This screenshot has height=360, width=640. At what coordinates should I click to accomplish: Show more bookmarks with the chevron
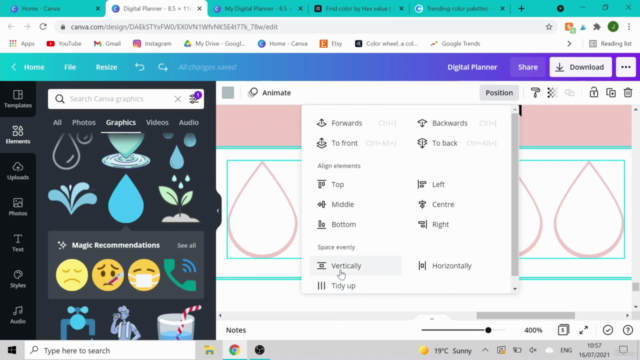tap(569, 43)
